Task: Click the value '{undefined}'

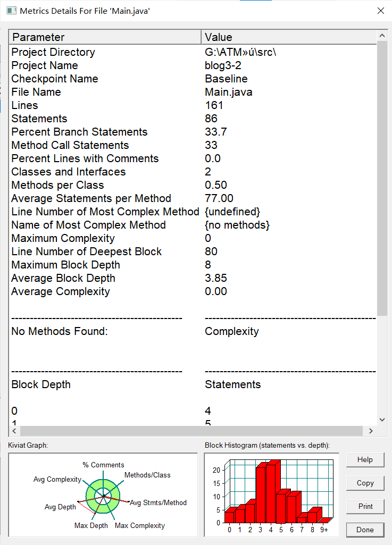Action: (232, 212)
